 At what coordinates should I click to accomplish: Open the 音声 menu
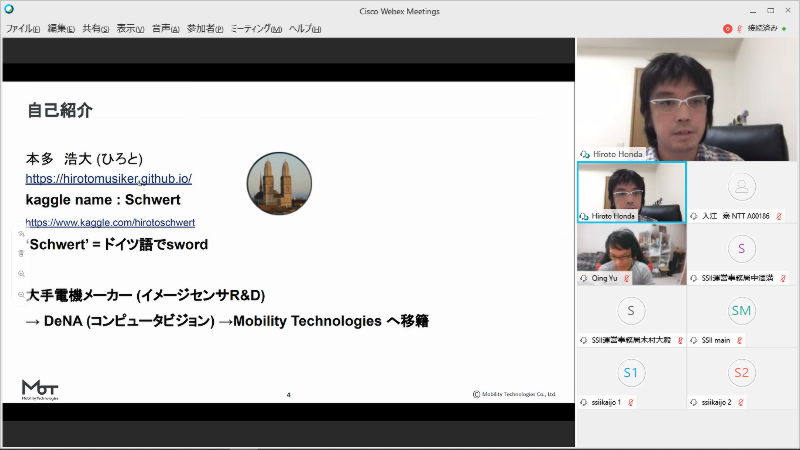(x=165, y=29)
